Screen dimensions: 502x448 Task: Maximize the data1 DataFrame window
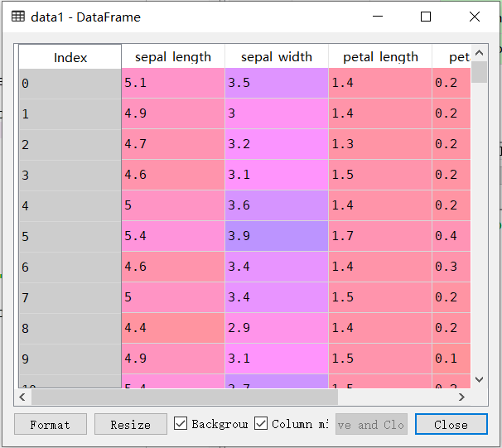pos(426,17)
